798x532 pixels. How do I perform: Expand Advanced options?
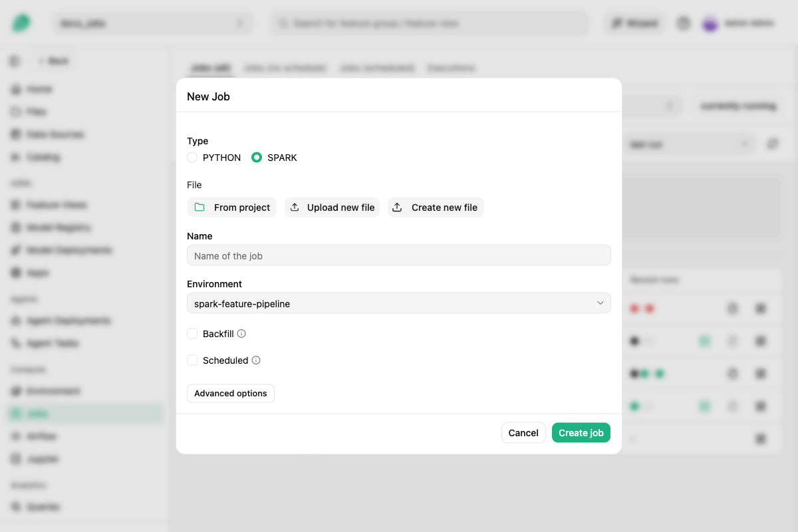pyautogui.click(x=231, y=394)
